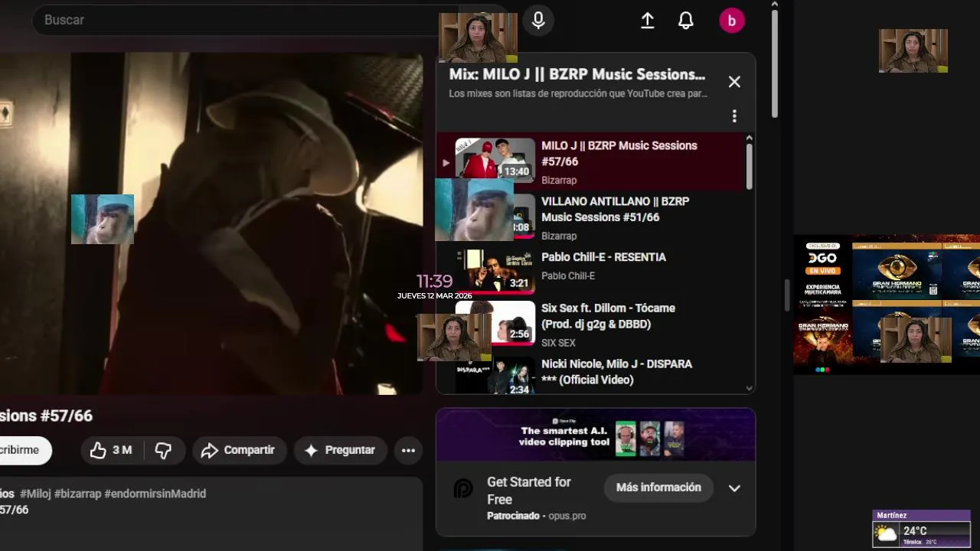Open the notifications bell
Image resolution: width=980 pixels, height=551 pixels.
(686, 21)
